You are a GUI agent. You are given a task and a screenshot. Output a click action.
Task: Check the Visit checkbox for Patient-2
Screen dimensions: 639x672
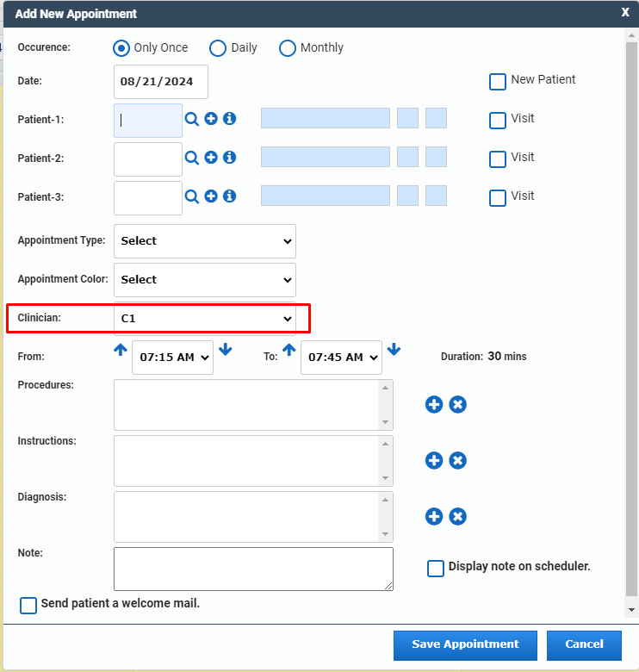(497, 159)
